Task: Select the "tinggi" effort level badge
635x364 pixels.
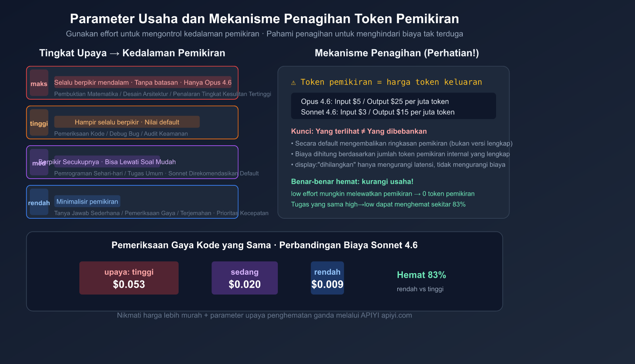Action: click(x=39, y=123)
